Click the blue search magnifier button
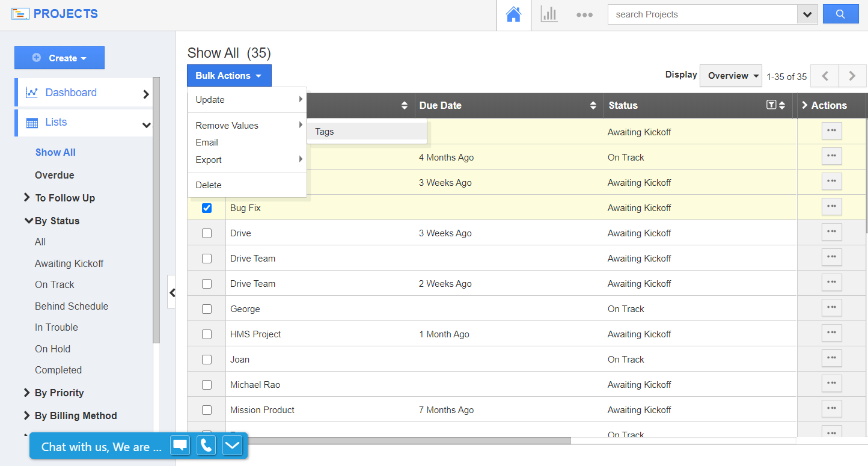The image size is (868, 466). click(840, 14)
